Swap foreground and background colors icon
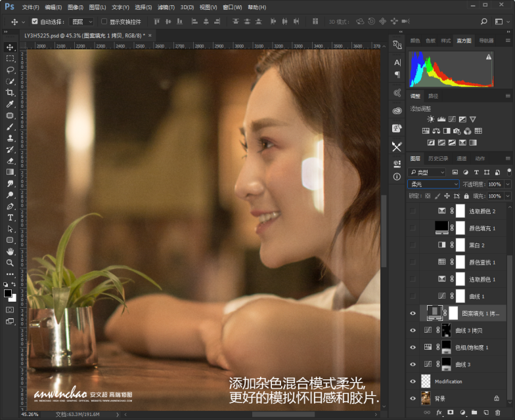 click(x=14, y=284)
